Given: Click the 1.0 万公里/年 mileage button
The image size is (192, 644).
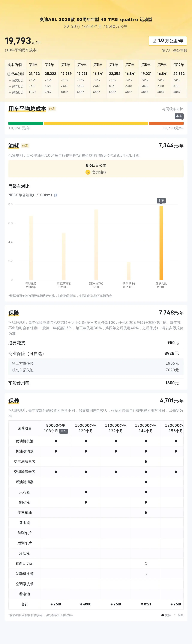Looking at the screenshot, I should tap(168, 41).
